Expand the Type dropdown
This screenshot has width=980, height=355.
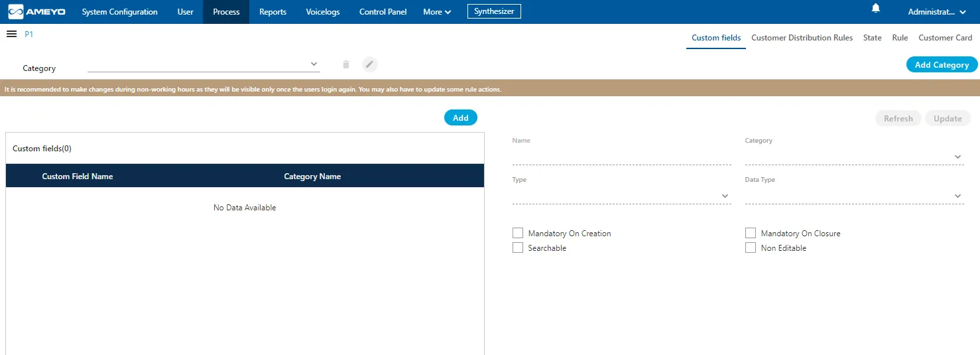pyautogui.click(x=621, y=196)
